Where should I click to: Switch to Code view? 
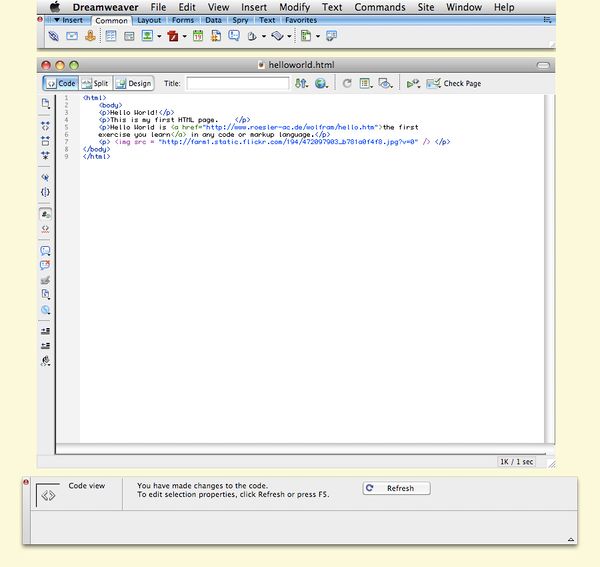click(x=61, y=84)
